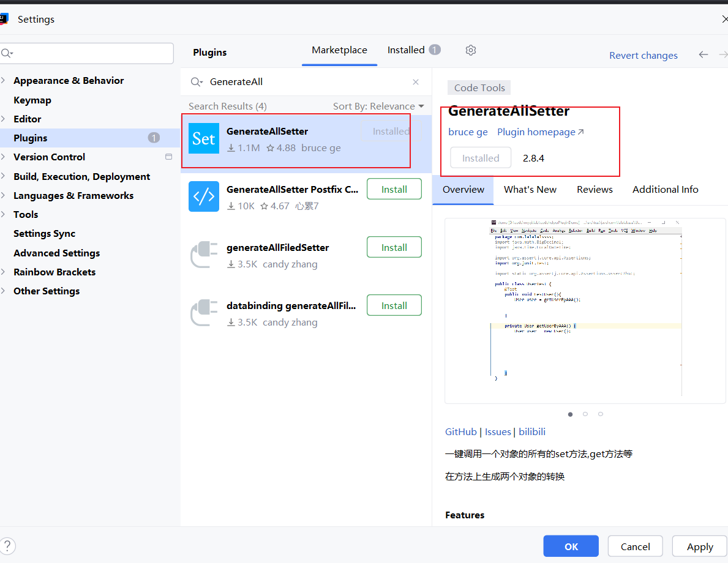Switch to the Marketplace tab

click(339, 50)
